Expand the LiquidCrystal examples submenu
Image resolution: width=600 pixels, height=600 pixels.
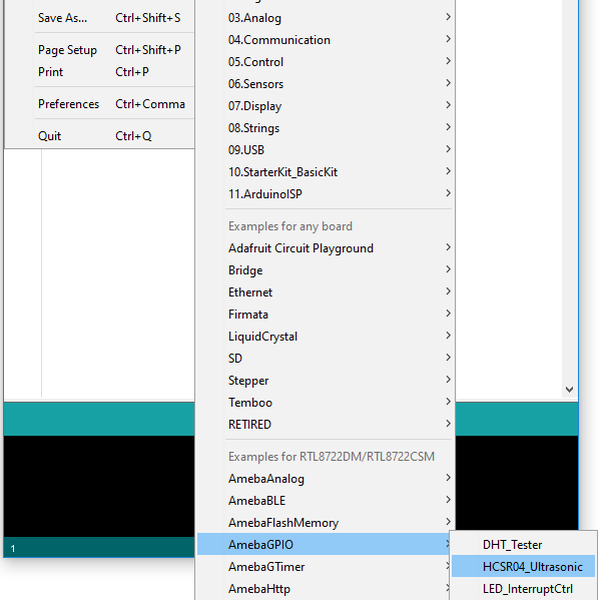tap(326, 336)
